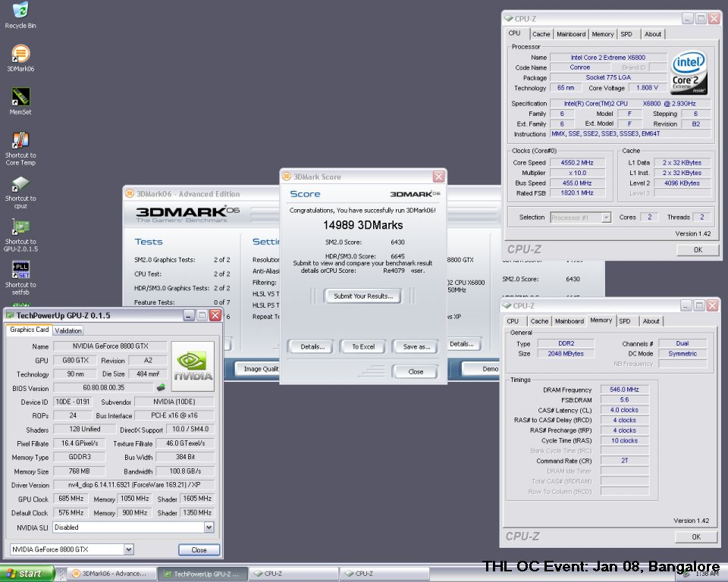This screenshot has width=728, height=582.
Task: Open the SPD tab in lower CPU-Z window
Action: tap(626, 321)
